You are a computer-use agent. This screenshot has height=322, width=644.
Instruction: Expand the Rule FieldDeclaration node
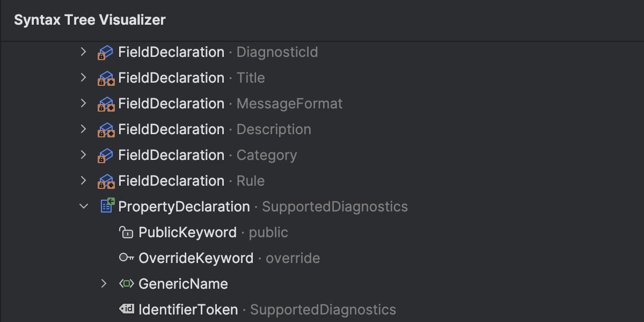pyautogui.click(x=83, y=181)
